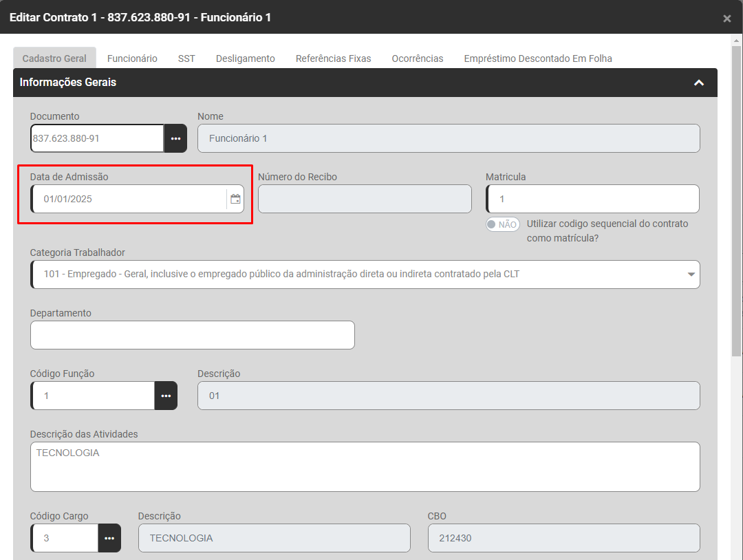Open the Código Cargo lookup ellipsis button
The height and width of the screenshot is (560, 743).
point(109,538)
